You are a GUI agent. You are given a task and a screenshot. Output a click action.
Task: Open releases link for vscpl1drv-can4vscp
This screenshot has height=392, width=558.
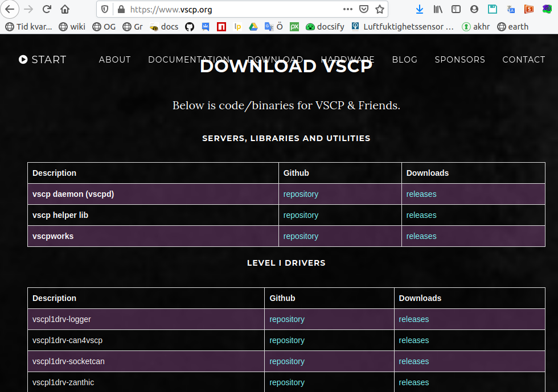coord(413,340)
